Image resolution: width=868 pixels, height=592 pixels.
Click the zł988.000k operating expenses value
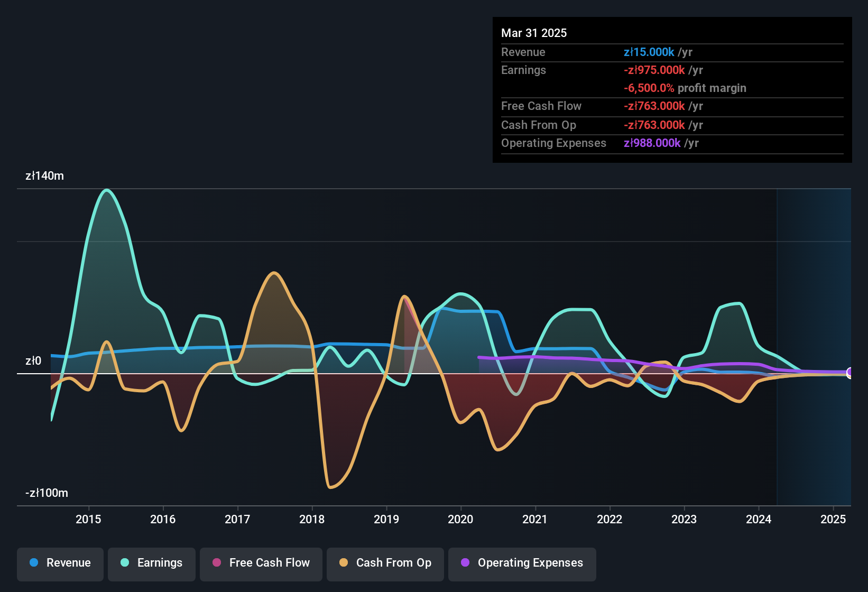click(x=652, y=143)
